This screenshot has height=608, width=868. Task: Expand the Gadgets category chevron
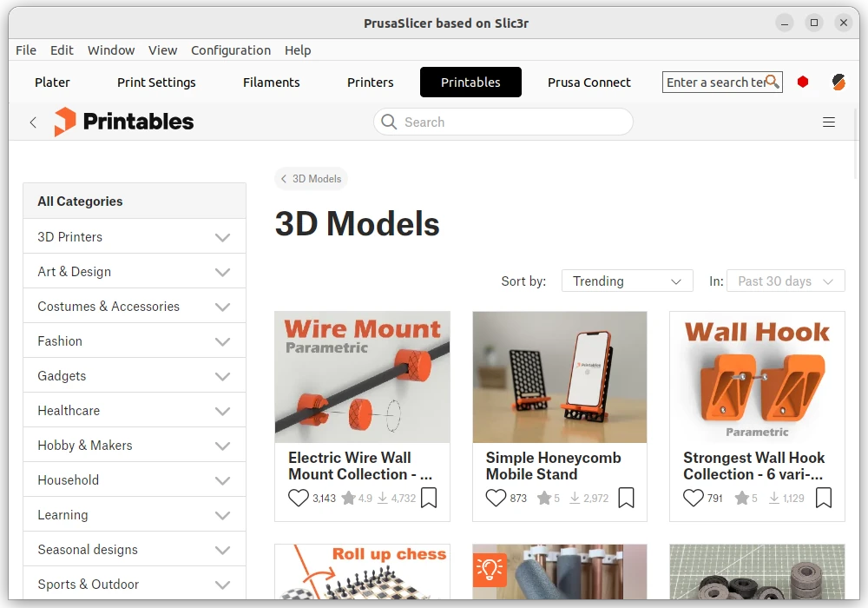pyautogui.click(x=222, y=377)
